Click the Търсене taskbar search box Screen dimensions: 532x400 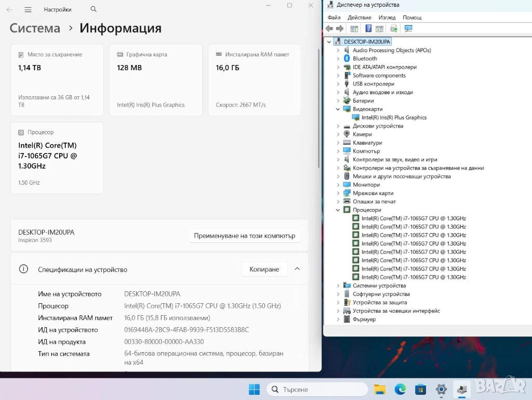[x=317, y=389]
